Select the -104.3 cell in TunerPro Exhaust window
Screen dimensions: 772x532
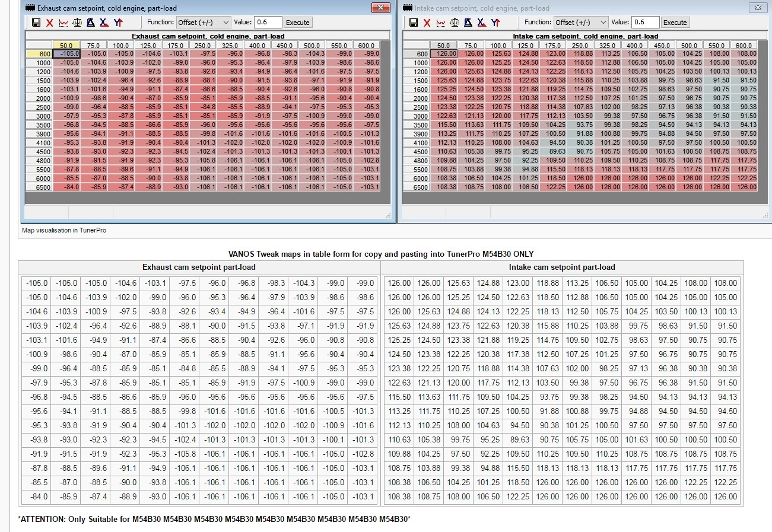point(312,54)
